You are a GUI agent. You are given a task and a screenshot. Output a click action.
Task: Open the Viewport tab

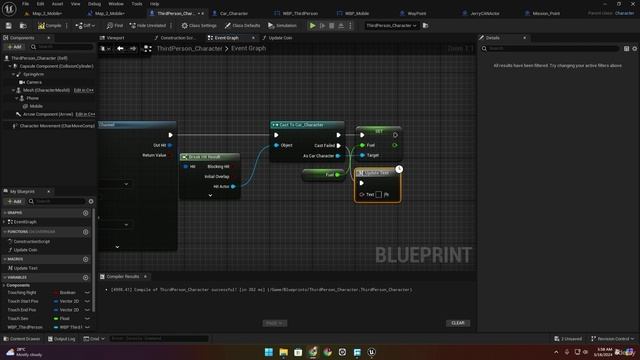[x=115, y=38]
